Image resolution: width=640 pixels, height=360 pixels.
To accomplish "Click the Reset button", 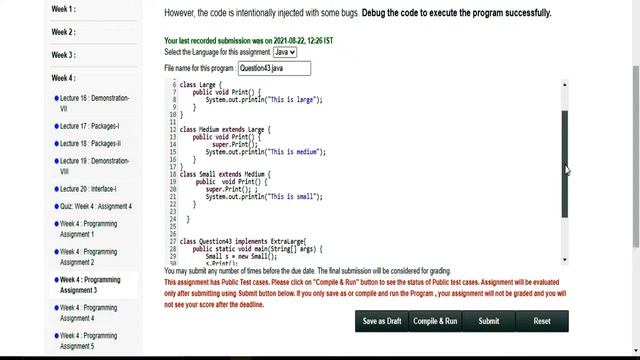I will (x=542, y=321).
